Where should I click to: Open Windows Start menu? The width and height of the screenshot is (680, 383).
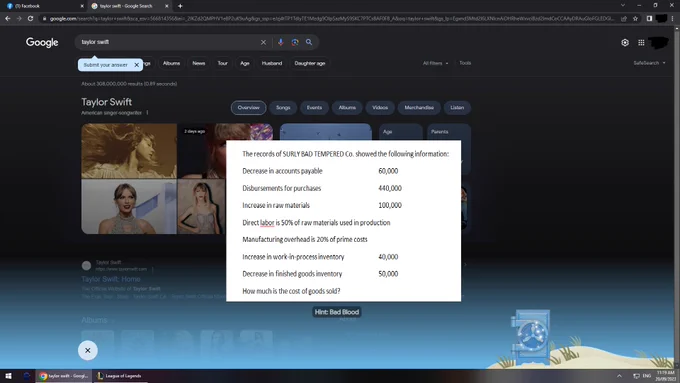pos(8,376)
